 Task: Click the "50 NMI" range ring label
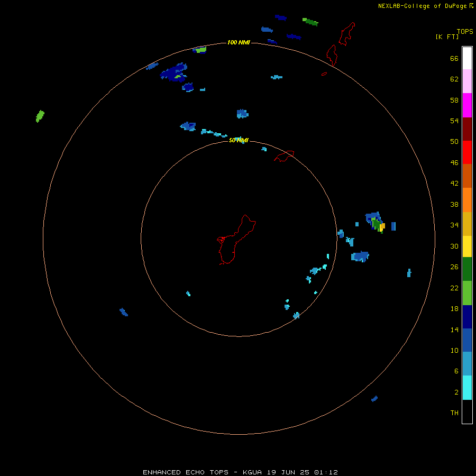point(239,140)
